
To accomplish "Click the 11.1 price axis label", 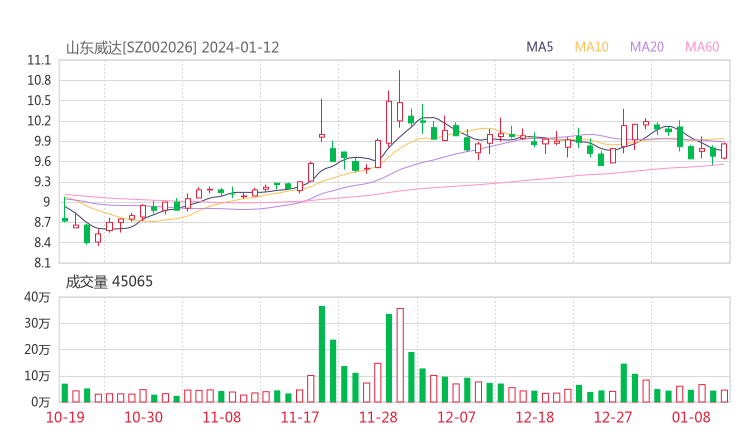I will [x=40, y=60].
